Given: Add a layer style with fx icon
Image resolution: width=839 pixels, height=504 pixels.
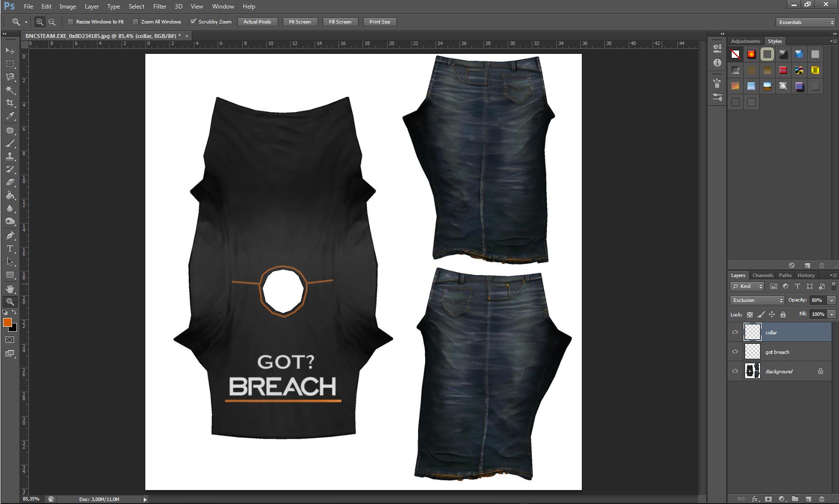Looking at the screenshot, I should [x=755, y=499].
